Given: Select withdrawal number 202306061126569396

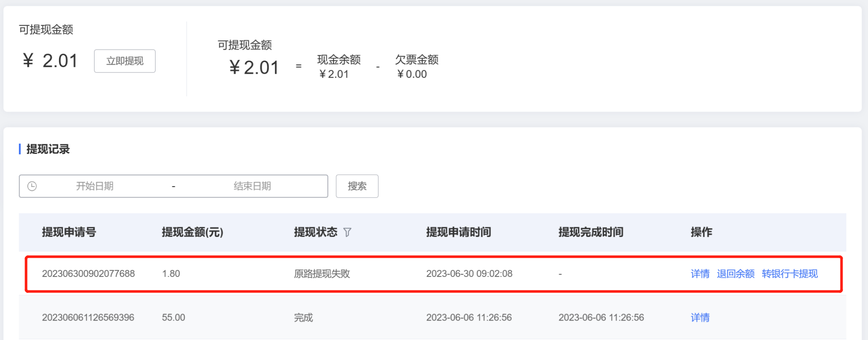Looking at the screenshot, I should click(88, 318).
